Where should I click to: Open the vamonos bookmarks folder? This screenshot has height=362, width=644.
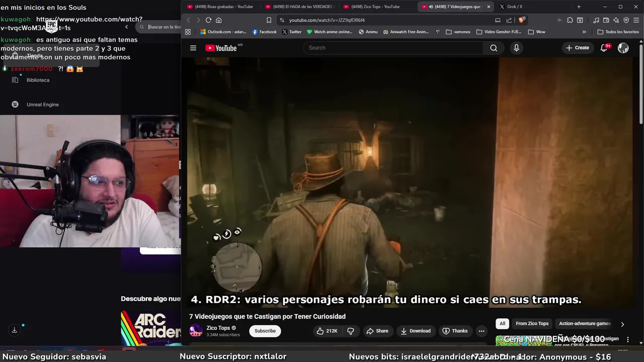(x=458, y=32)
